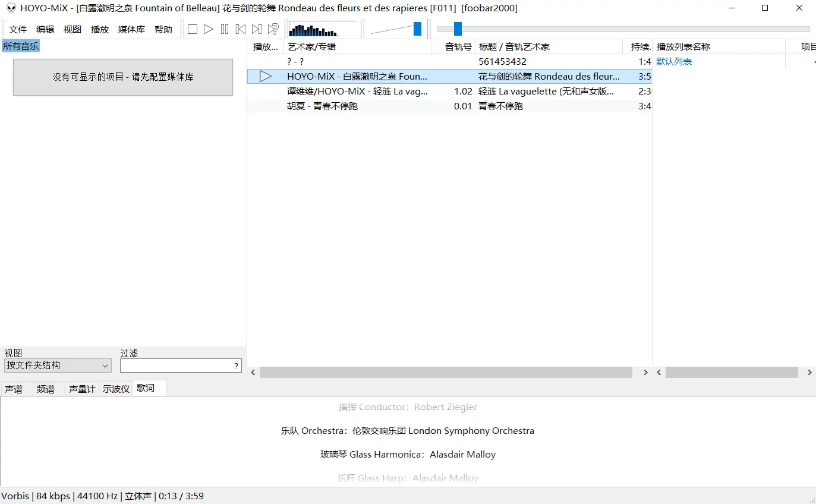The image size is (816, 504).
Task: Pause the current track via toolbar icon
Action: click(x=225, y=29)
